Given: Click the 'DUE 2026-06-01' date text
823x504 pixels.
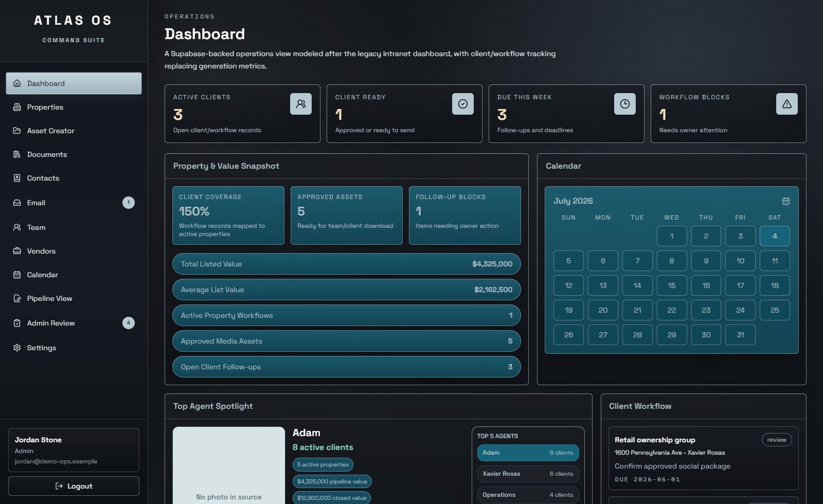Looking at the screenshot, I should coord(647,479).
